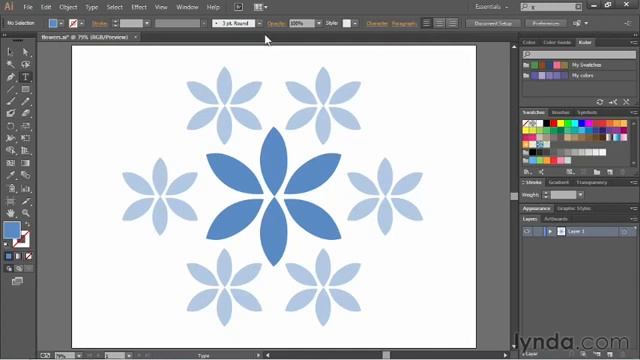Screen dimensions: 640x360
Task: Select the Artboard tool
Action: click(10, 201)
